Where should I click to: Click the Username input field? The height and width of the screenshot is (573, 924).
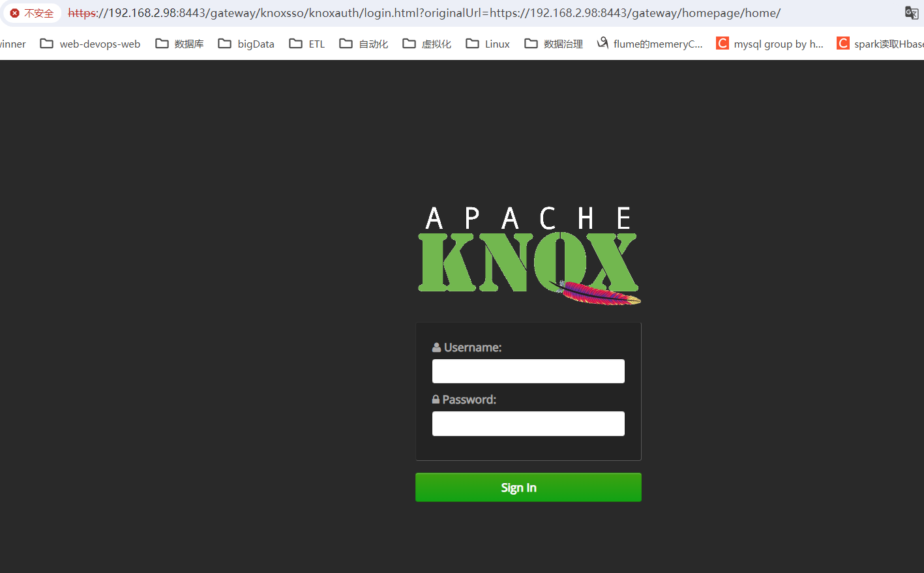528,370
